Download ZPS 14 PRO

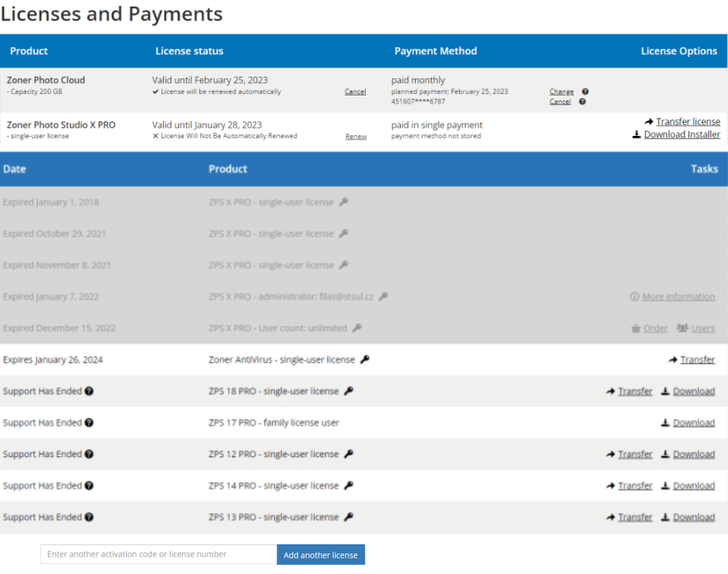pyautogui.click(x=693, y=486)
